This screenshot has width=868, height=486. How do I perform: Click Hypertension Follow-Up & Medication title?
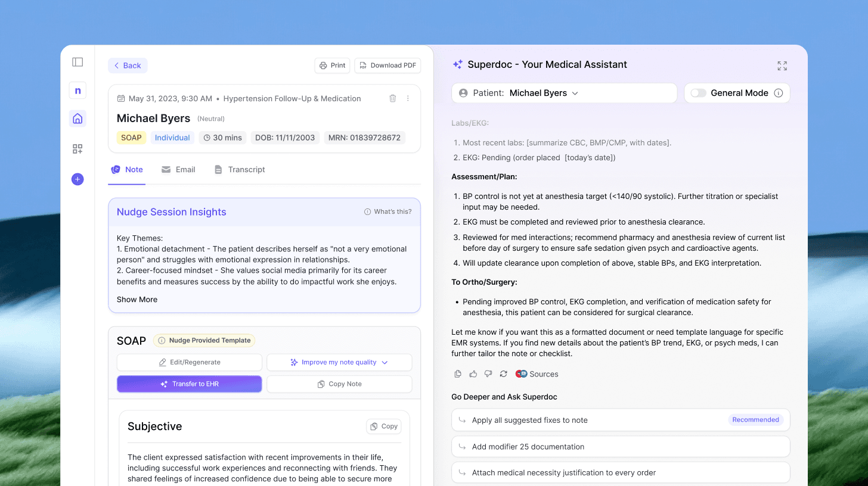point(292,98)
